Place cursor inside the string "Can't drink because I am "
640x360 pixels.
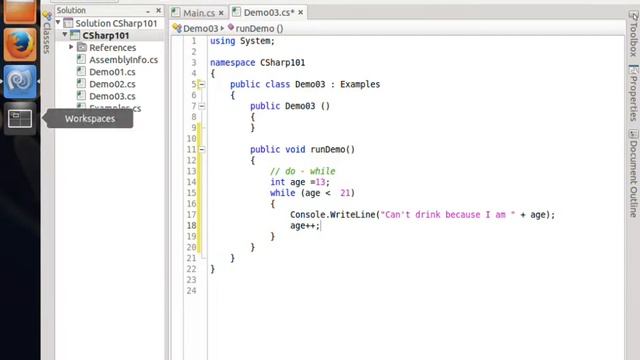coord(448,214)
